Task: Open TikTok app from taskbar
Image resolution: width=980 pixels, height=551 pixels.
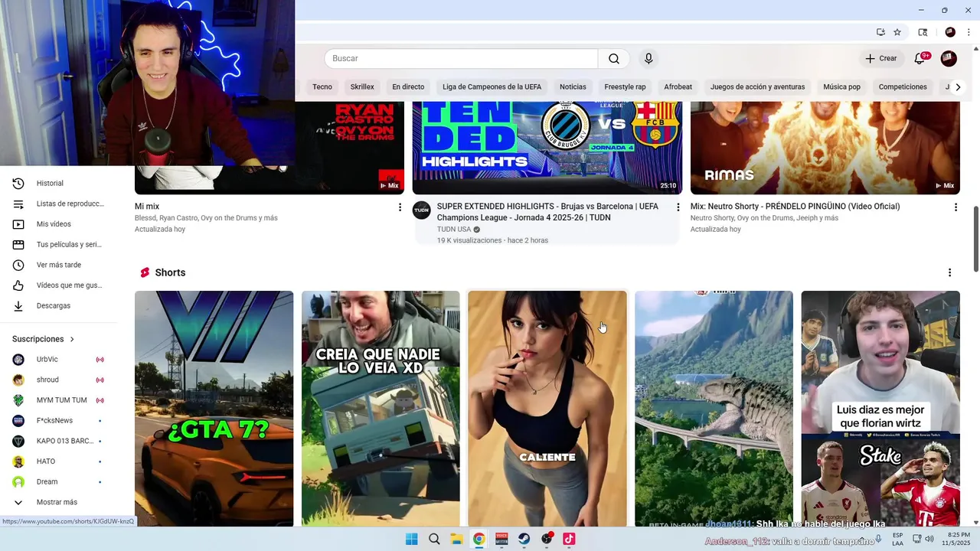Action: (569, 539)
